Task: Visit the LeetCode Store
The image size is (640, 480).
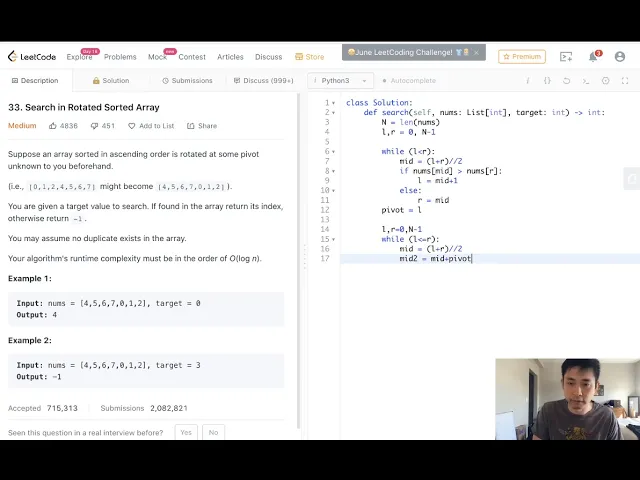Action: (x=310, y=57)
